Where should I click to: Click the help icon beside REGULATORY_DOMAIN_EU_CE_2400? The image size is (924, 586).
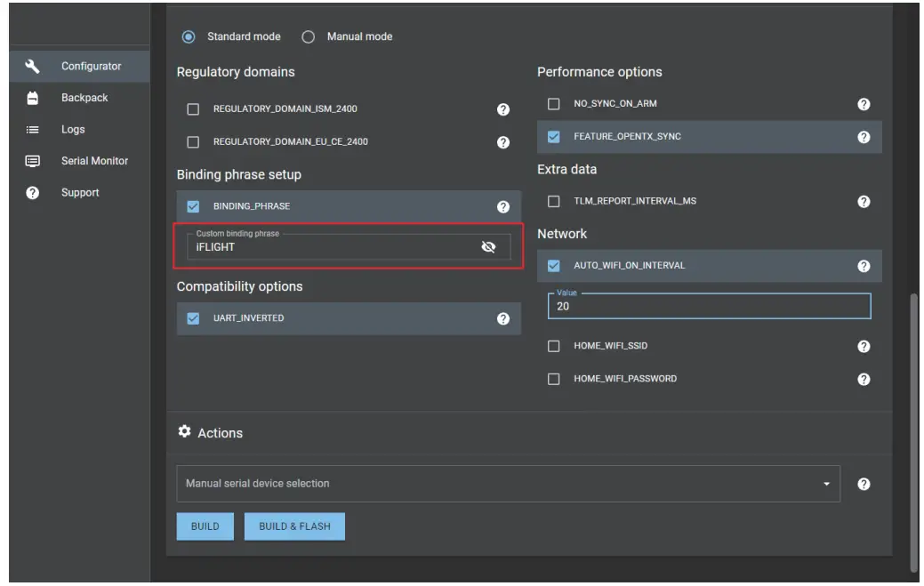click(x=502, y=142)
